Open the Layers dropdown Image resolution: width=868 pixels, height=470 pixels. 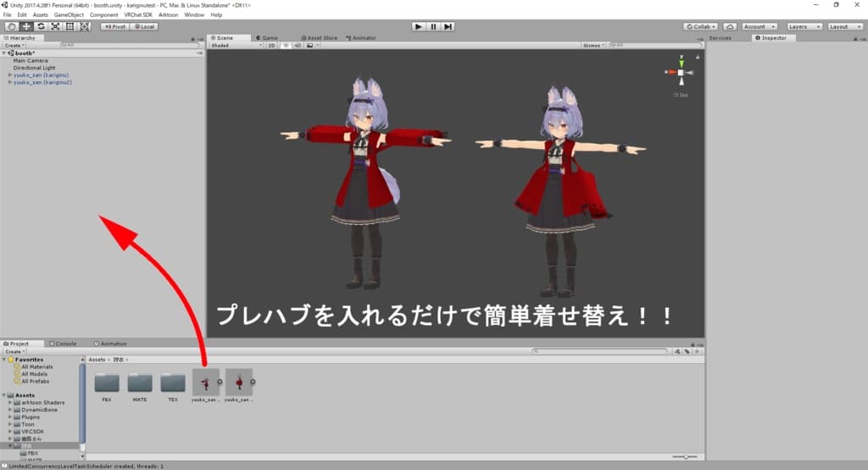tap(804, 26)
